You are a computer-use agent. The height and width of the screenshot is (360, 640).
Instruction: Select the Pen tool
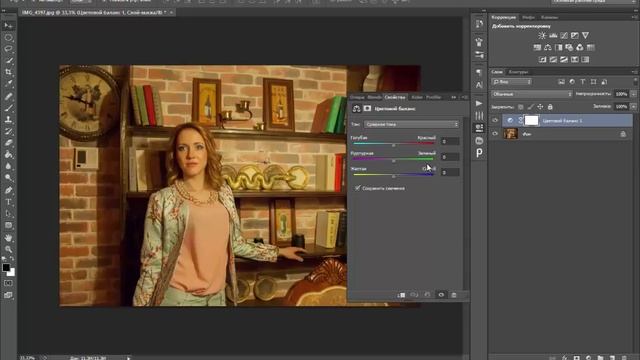8,190
